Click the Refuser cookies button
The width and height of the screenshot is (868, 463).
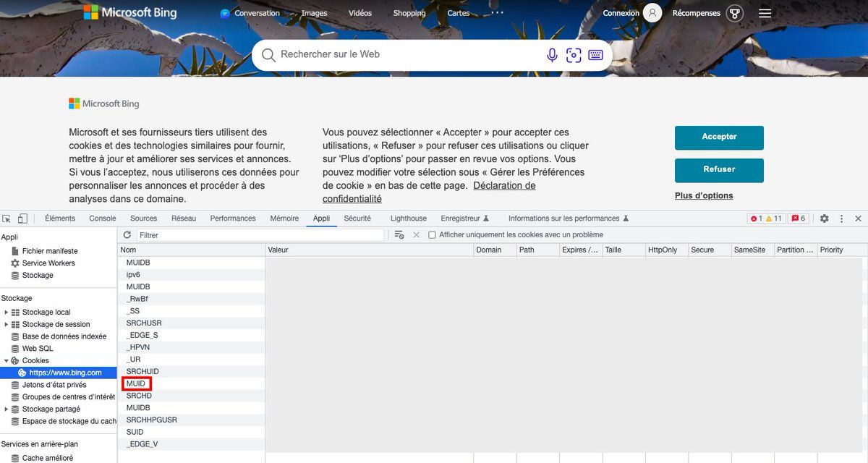pos(719,170)
